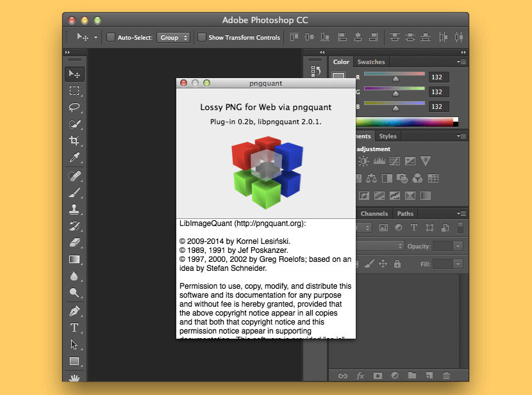Viewport: 532px width, 395px height.
Task: Select the Lasso tool
Action: click(x=74, y=108)
